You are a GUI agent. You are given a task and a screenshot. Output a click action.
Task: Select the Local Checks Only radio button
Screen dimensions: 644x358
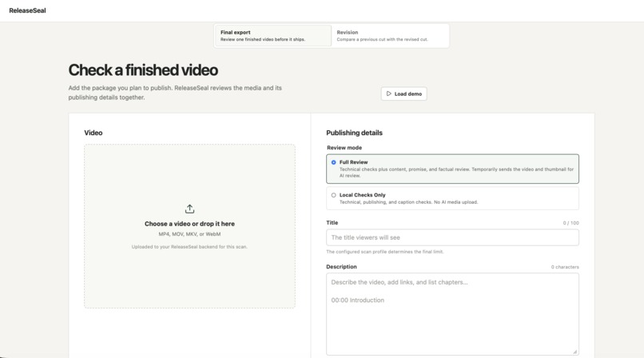333,195
